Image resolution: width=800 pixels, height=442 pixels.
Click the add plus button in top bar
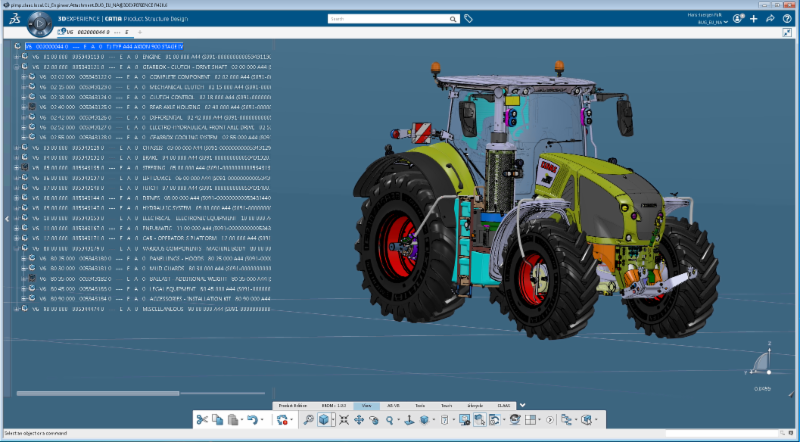click(x=754, y=19)
